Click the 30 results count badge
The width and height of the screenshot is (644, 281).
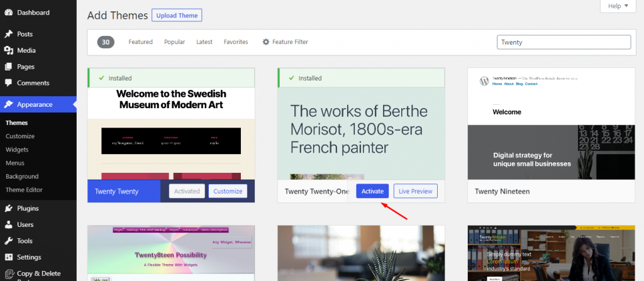[106, 42]
